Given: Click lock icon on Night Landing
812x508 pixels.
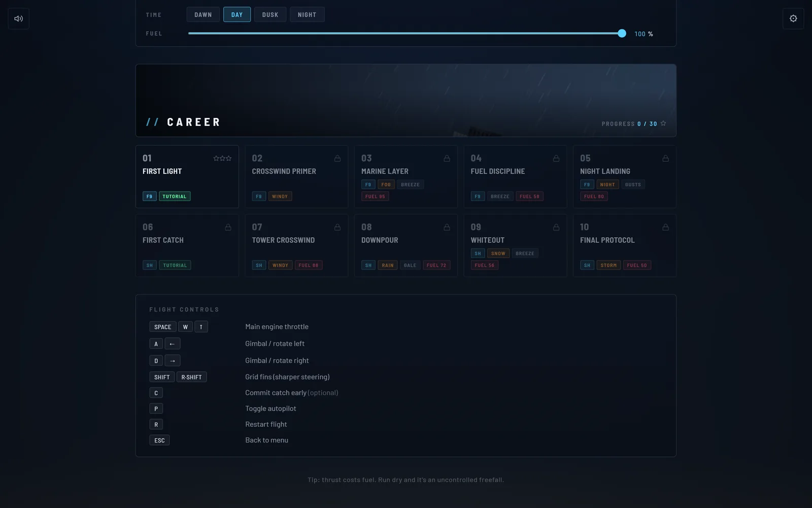Looking at the screenshot, I should (665, 158).
